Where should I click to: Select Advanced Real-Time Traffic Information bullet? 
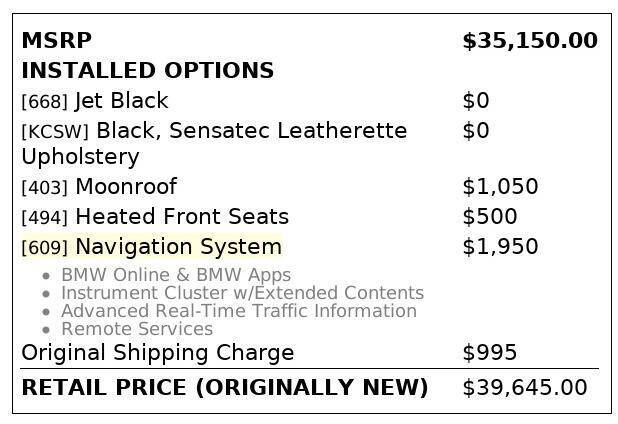tap(239, 311)
